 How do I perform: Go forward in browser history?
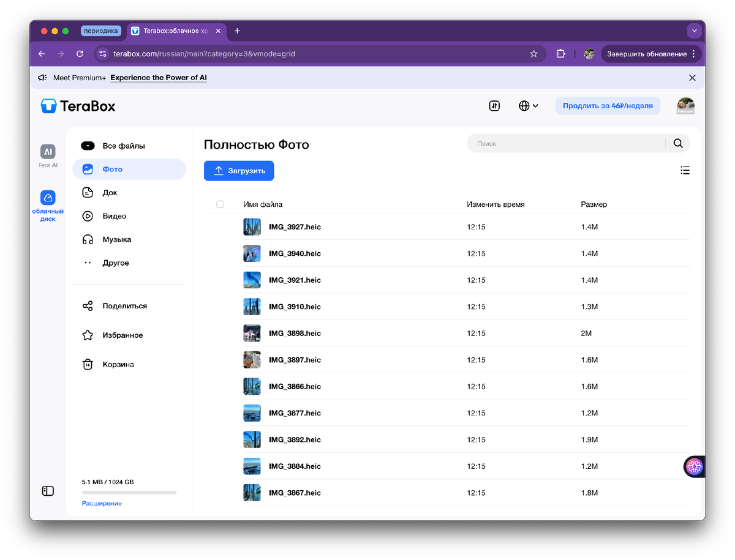point(61,54)
